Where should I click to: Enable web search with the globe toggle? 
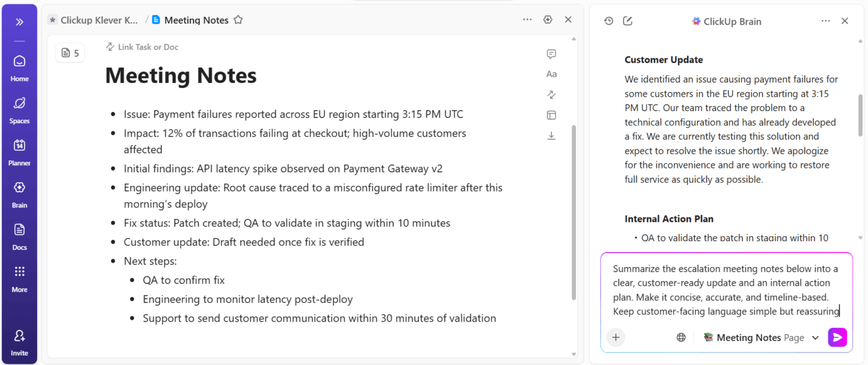681,337
